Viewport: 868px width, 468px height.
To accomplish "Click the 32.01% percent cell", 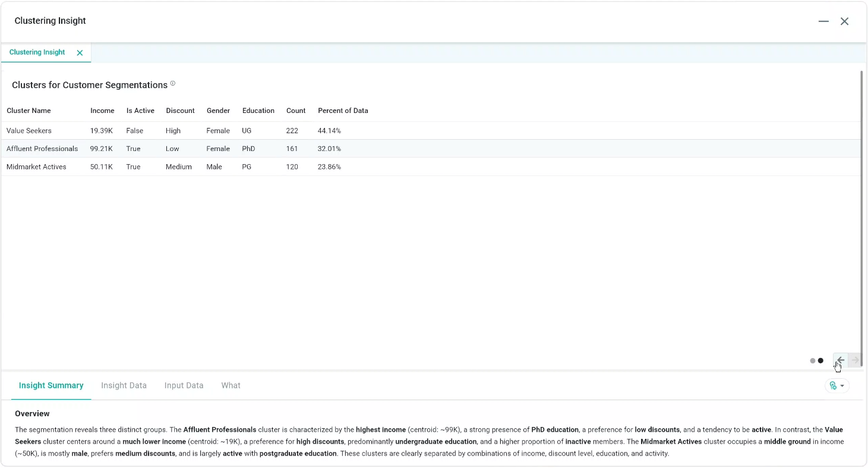I will pos(329,149).
